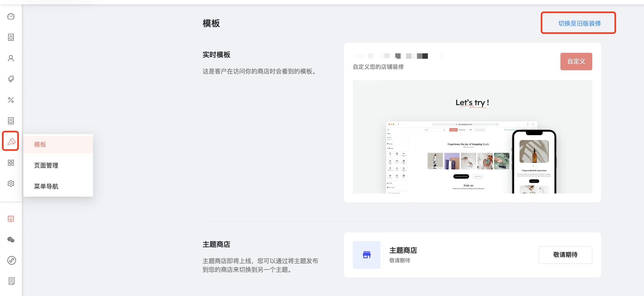Open the products tag icon in sidebar
644x296 pixels.
[x=11, y=79]
